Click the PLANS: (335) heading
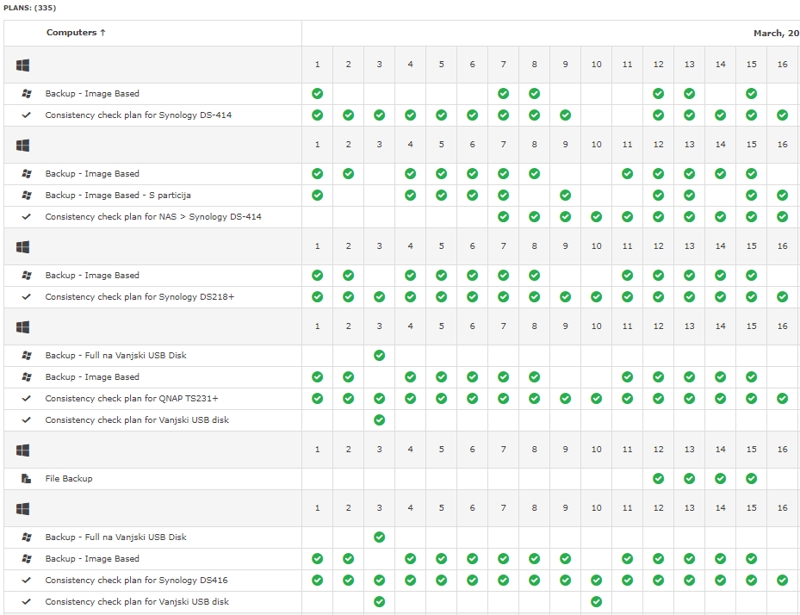 point(30,7)
